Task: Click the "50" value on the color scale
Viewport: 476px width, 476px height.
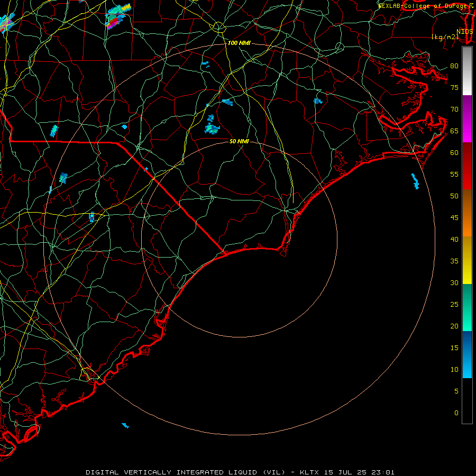Action: [x=454, y=196]
